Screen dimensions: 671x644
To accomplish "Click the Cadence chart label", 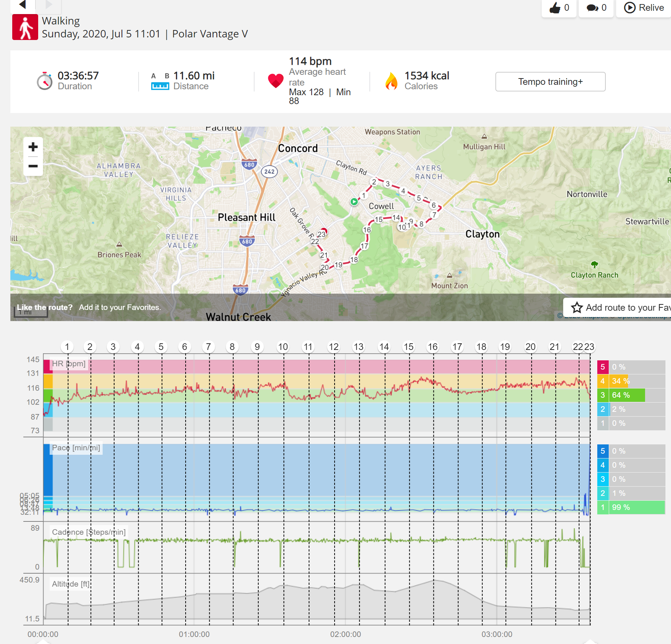I will 89,532.
